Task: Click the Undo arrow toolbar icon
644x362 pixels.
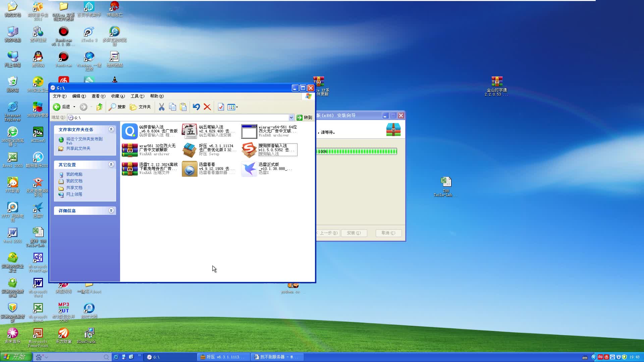Action: [196, 107]
